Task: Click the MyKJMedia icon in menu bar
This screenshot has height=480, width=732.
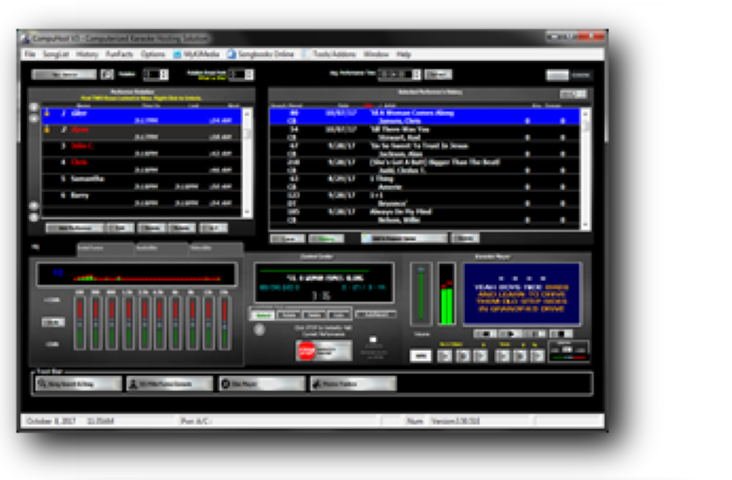Action: point(177,53)
